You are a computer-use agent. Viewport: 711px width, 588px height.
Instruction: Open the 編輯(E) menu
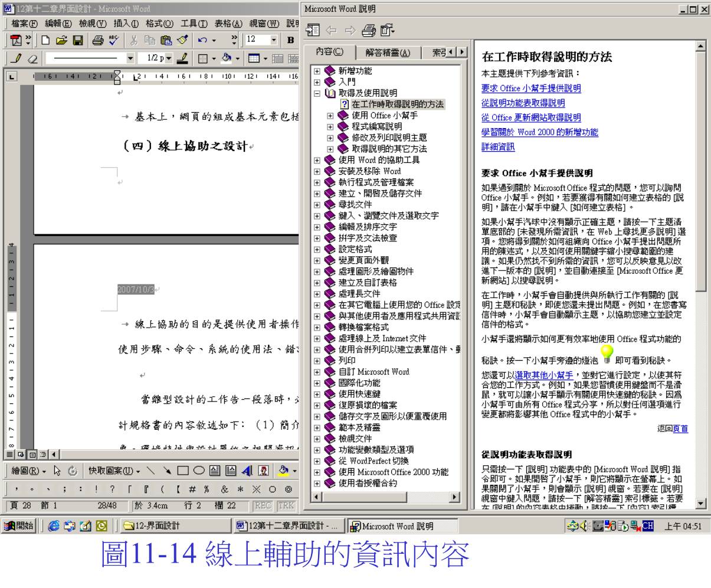[x=58, y=23]
